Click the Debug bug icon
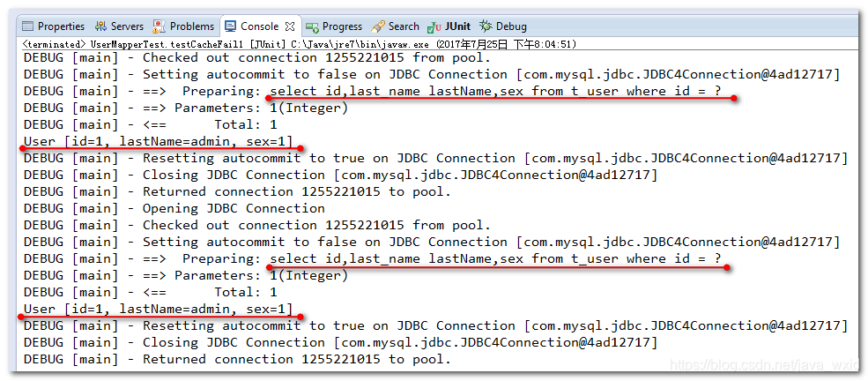The height and width of the screenshot is (381, 868). click(486, 26)
